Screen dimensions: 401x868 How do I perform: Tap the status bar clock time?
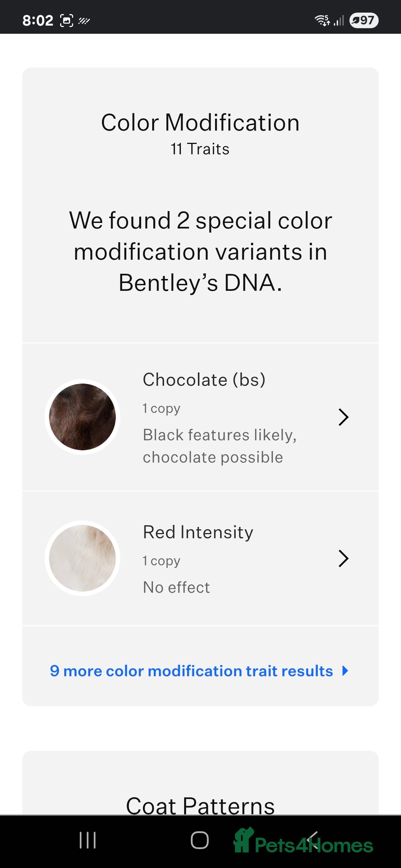pyautogui.click(x=38, y=20)
